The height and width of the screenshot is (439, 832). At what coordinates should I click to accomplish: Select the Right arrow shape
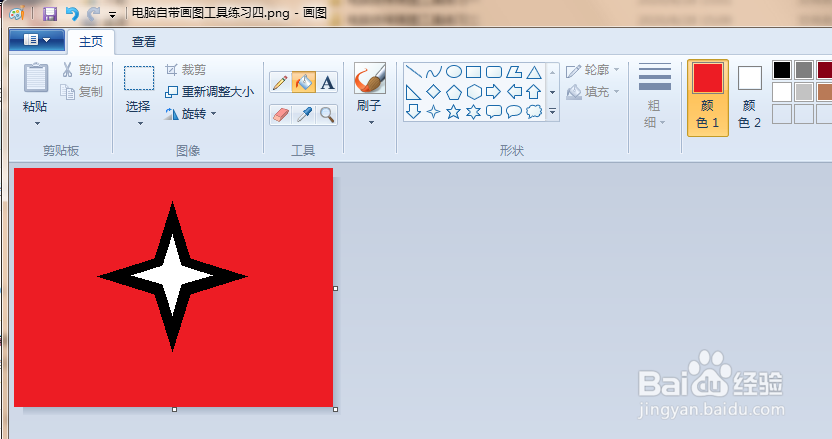[x=493, y=92]
